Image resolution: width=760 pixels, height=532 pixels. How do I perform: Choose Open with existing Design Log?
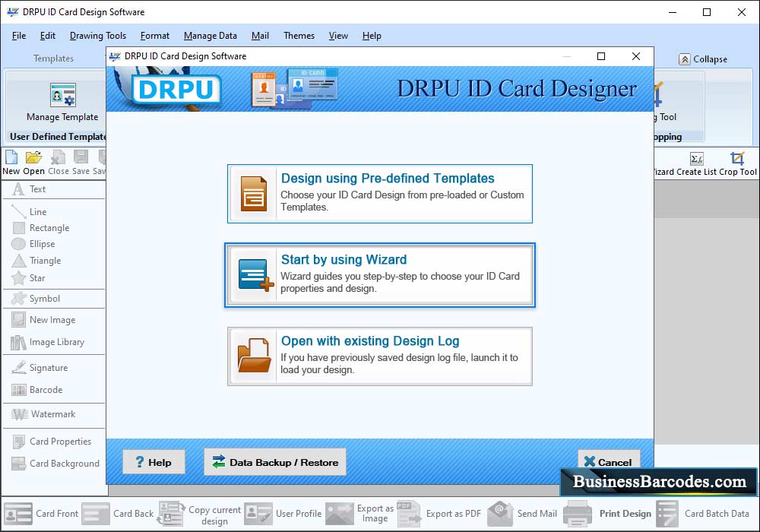point(380,356)
